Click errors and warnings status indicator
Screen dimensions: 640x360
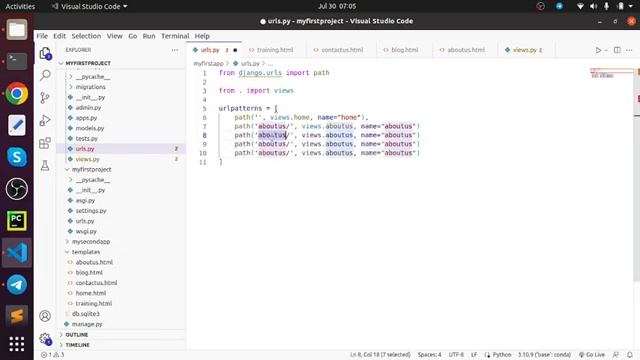coord(53,355)
